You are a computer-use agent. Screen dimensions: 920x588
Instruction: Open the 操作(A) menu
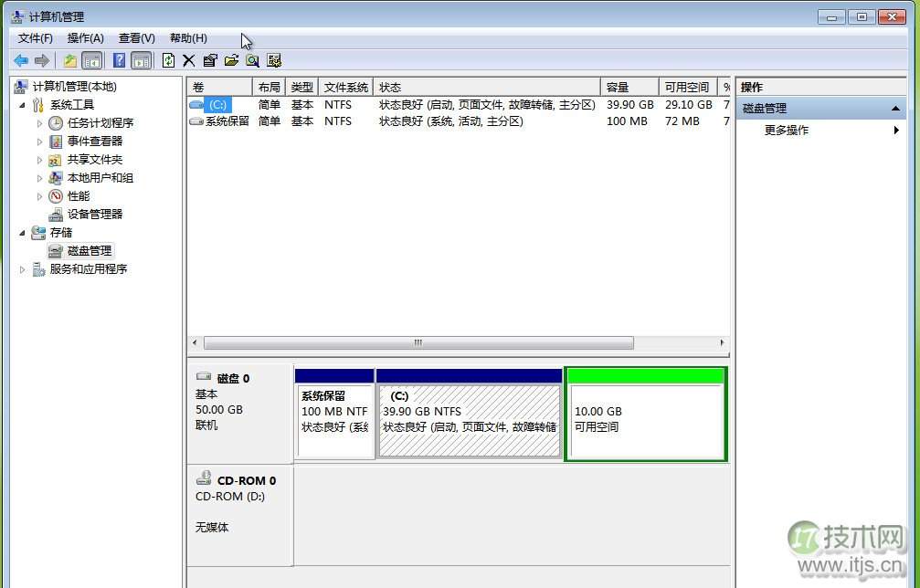point(85,37)
